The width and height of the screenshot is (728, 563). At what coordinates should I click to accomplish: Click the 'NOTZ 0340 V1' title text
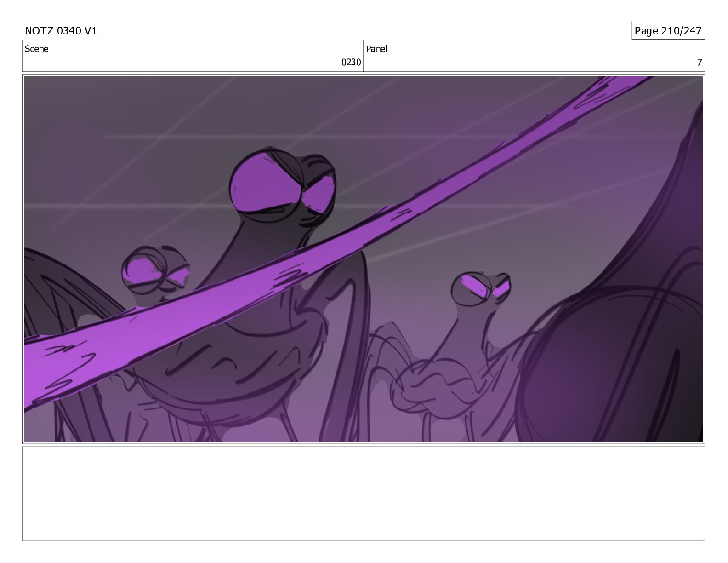tap(61, 31)
